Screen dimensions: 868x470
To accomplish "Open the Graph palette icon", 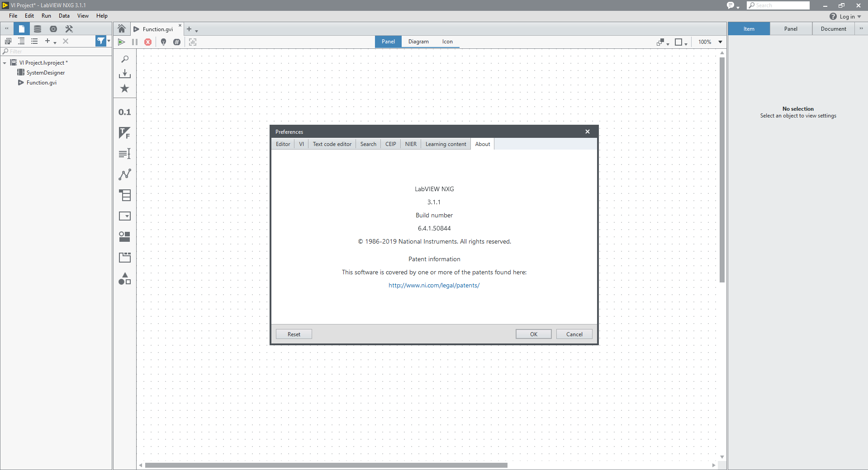I will (125, 174).
